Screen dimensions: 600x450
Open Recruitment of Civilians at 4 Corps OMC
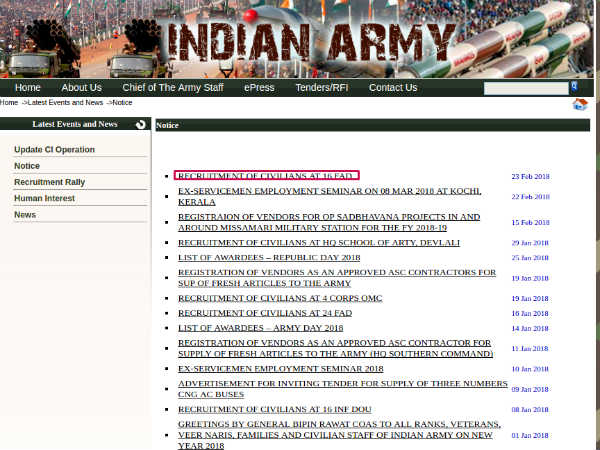tap(280, 298)
